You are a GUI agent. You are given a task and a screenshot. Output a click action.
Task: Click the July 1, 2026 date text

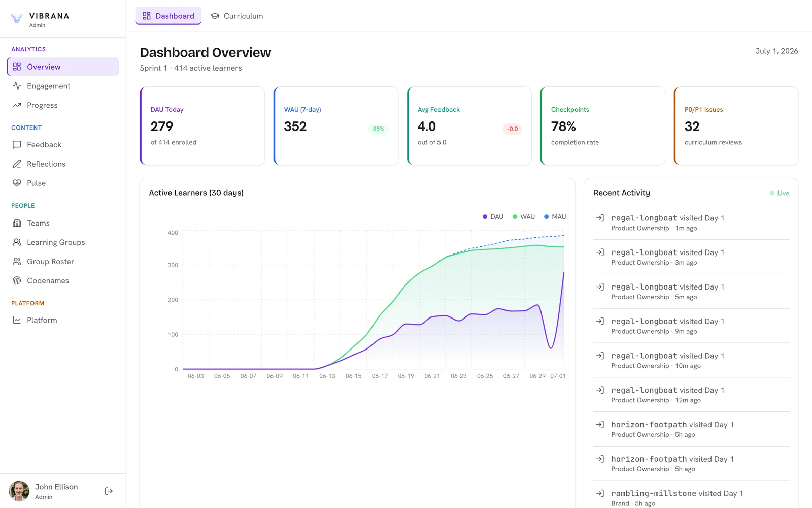[776, 51]
